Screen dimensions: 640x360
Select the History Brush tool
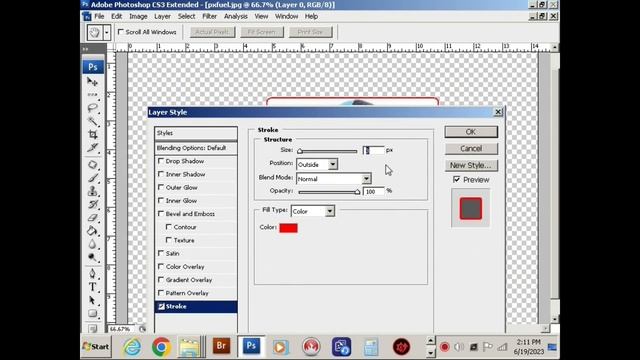93,204
